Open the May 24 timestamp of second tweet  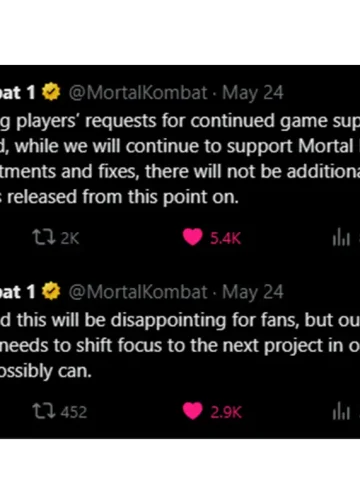[x=253, y=292]
